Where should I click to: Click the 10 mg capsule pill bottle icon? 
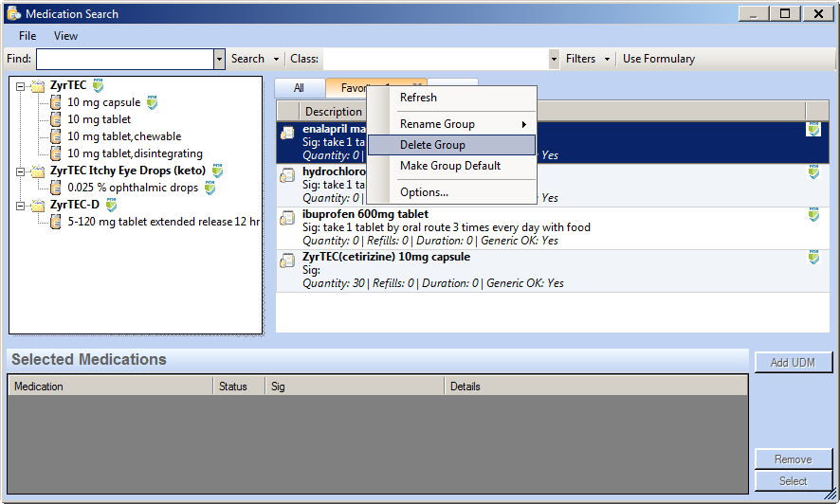click(55, 102)
